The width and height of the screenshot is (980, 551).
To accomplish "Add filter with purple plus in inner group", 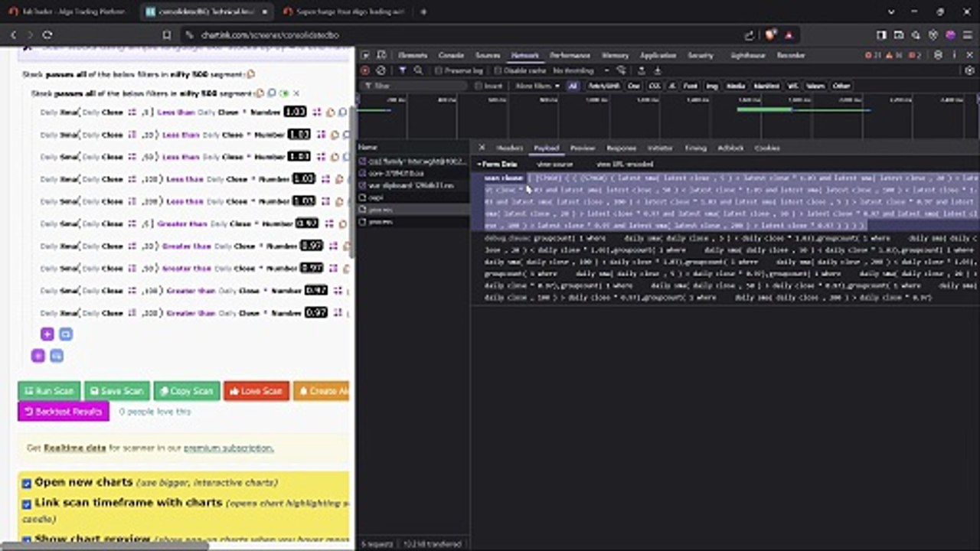I will tap(47, 334).
